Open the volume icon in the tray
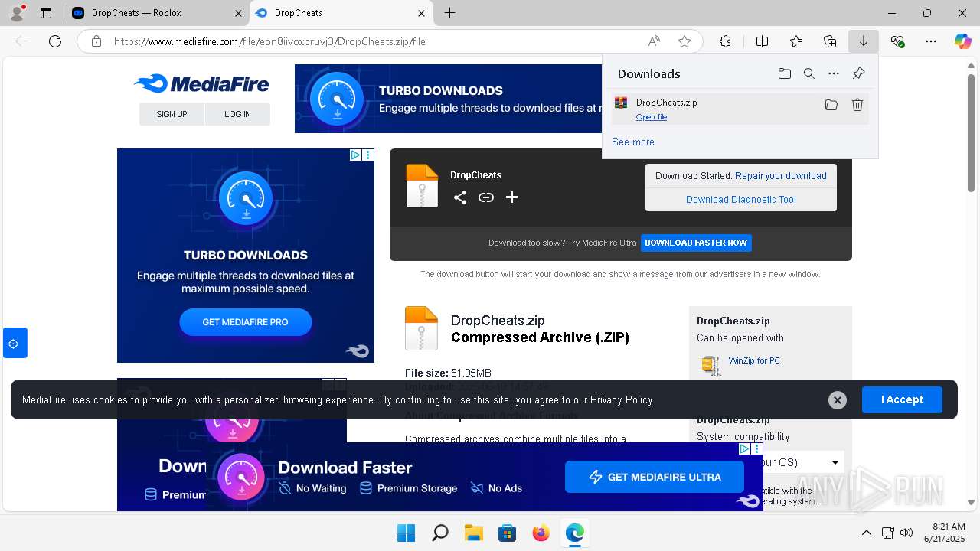 tap(907, 533)
